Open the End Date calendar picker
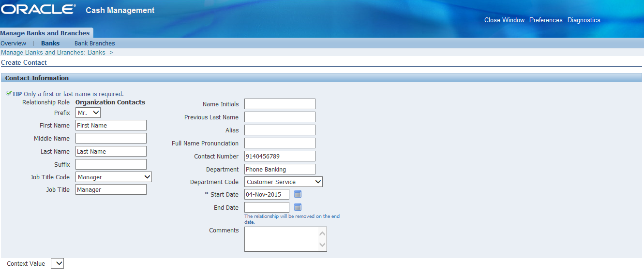Screen dimensions: 644x273 point(298,207)
